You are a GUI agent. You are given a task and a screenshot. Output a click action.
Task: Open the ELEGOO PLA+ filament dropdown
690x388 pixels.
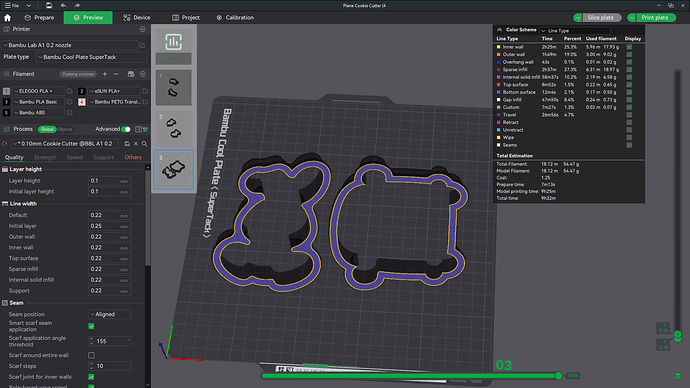pos(38,91)
